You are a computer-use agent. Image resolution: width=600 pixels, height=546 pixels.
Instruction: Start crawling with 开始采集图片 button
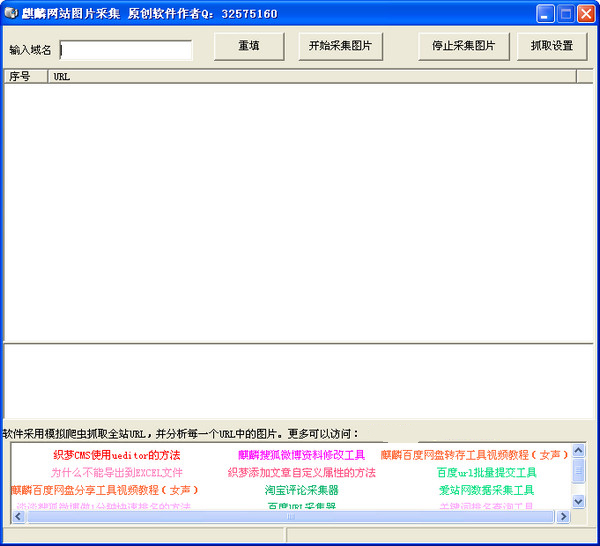click(340, 46)
